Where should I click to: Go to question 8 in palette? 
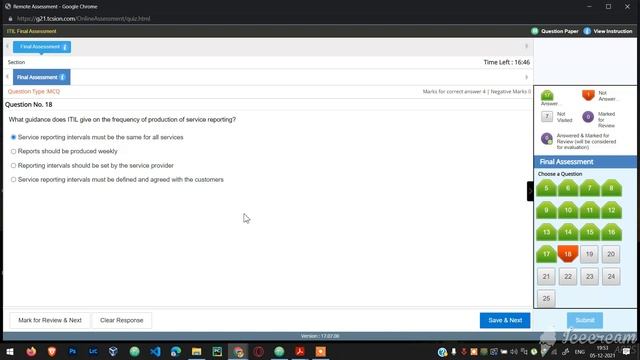611,188
